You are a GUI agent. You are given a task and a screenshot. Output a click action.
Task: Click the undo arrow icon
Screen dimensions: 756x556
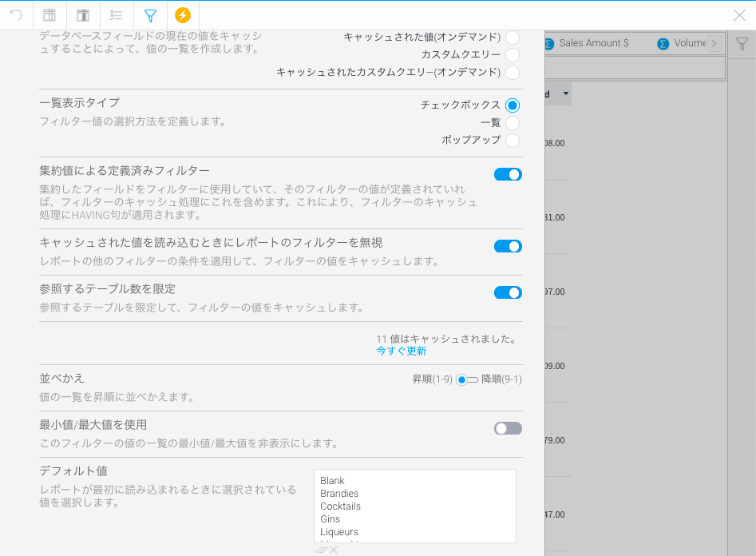pyautogui.click(x=16, y=15)
